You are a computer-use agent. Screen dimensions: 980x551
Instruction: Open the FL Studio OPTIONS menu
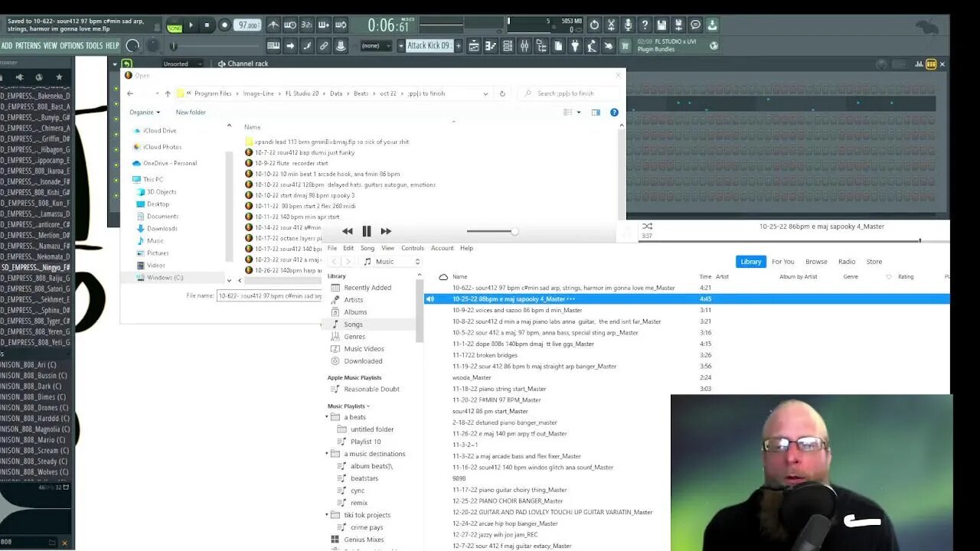coord(71,46)
